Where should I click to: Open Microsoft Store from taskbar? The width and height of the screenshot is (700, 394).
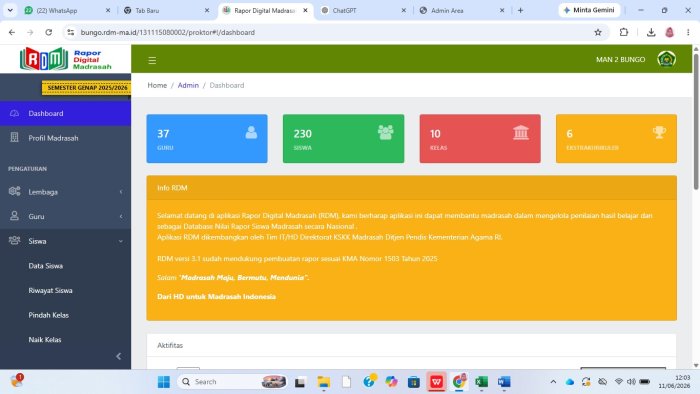tap(414, 382)
